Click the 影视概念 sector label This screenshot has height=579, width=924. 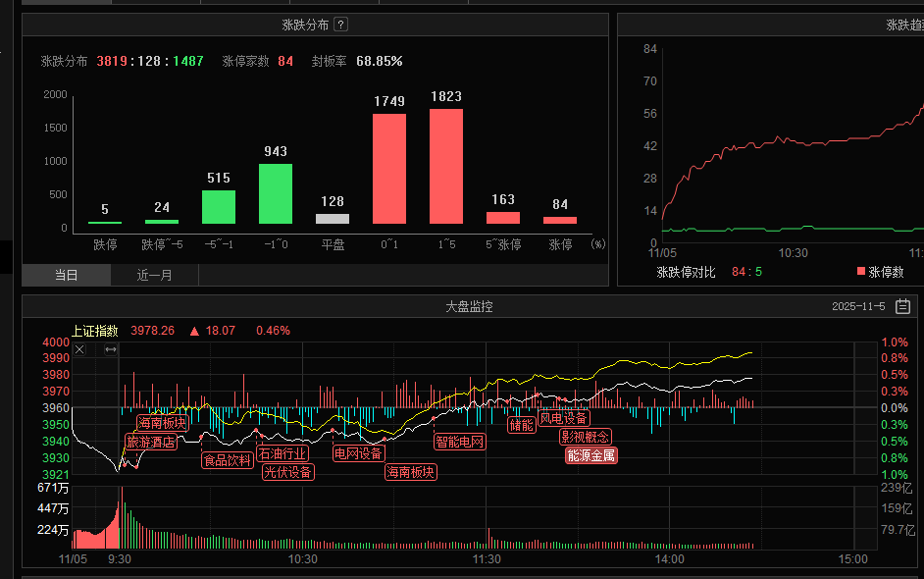[585, 437]
